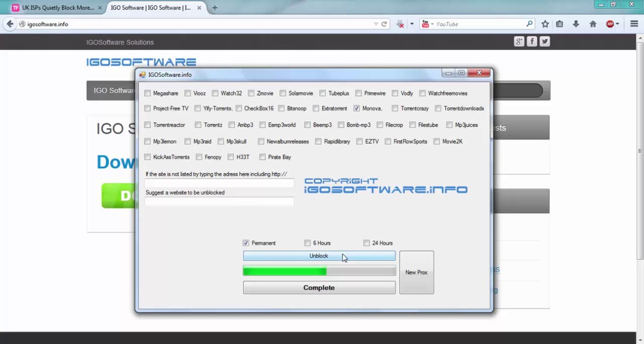Screen dimensions: 644x344
Task: Go to the browser home page icon
Action: click(x=593, y=24)
